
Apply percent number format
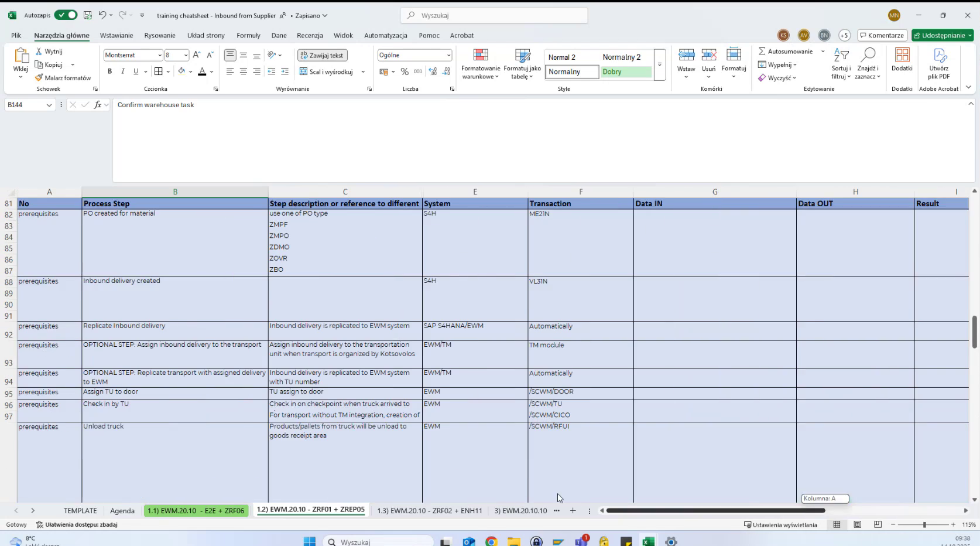(405, 71)
